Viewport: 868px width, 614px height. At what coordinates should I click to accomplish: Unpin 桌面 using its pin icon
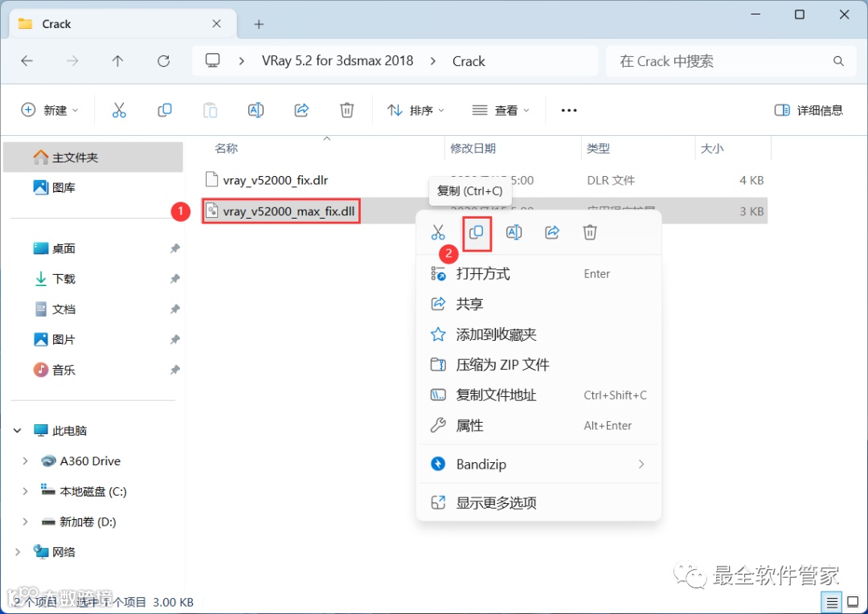point(175,248)
